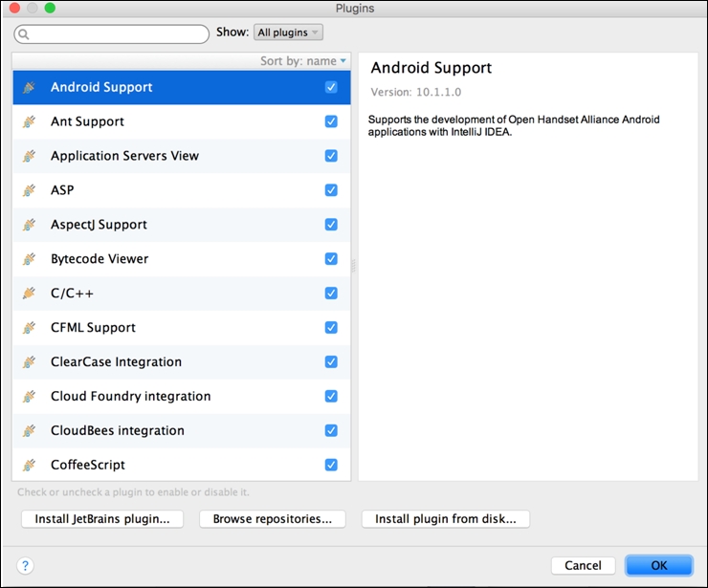Click the plugin icon beside Android Support
This screenshot has height=588, width=708.
coord(30,87)
